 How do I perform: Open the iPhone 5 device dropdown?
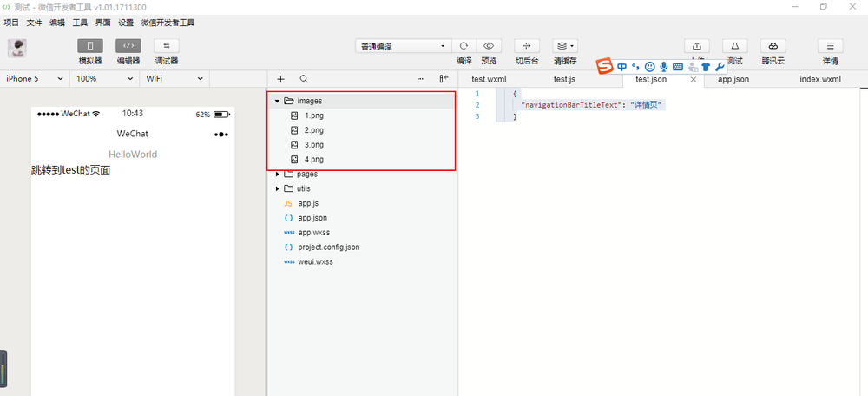point(35,79)
